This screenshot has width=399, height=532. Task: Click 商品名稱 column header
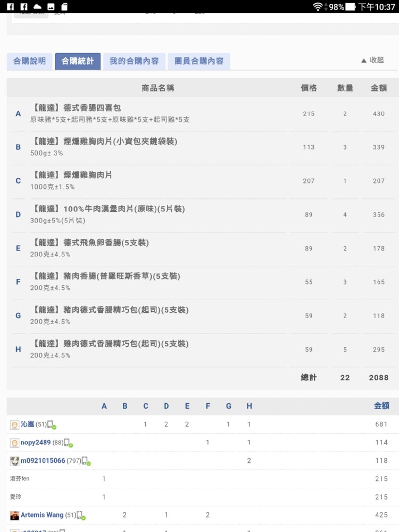(x=158, y=88)
